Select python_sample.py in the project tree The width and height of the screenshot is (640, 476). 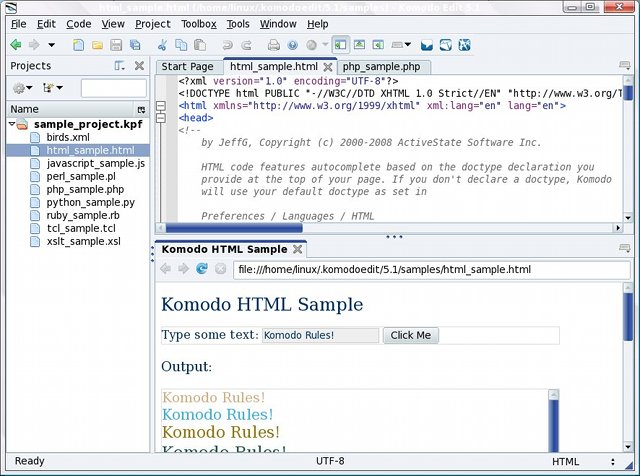click(x=90, y=202)
